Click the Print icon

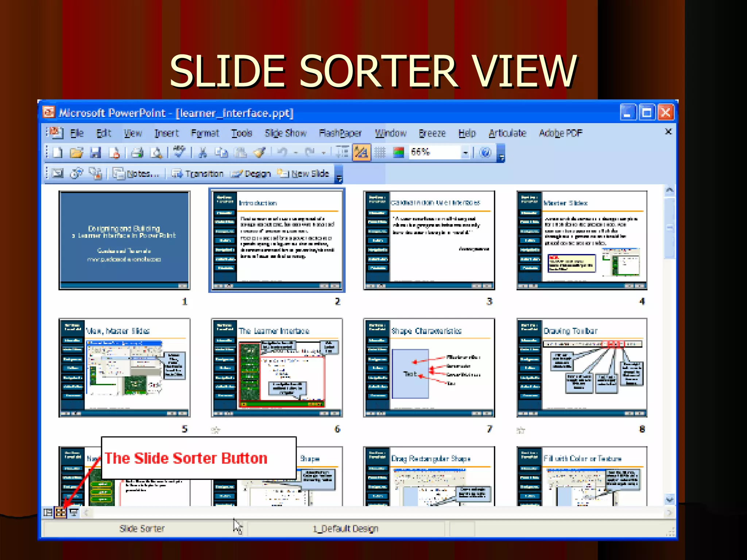137,152
